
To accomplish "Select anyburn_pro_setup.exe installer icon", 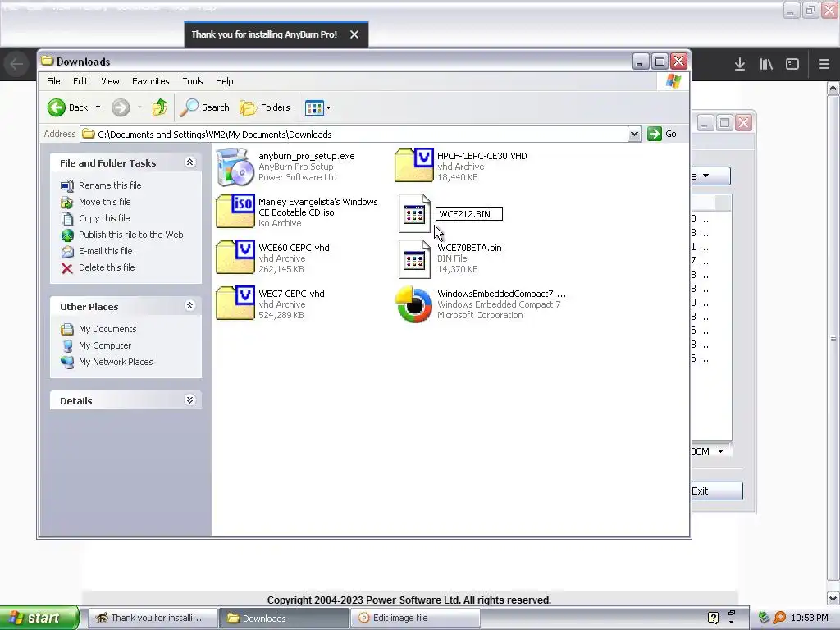I will coord(235,167).
